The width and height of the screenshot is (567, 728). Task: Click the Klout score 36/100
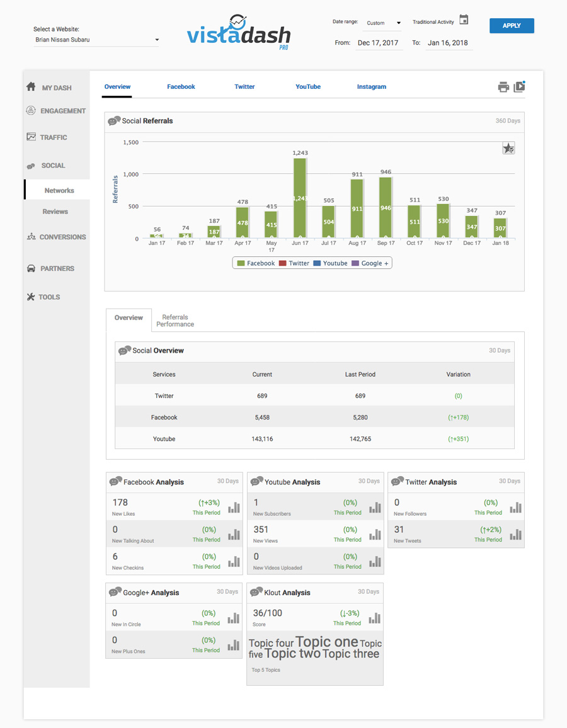[268, 613]
